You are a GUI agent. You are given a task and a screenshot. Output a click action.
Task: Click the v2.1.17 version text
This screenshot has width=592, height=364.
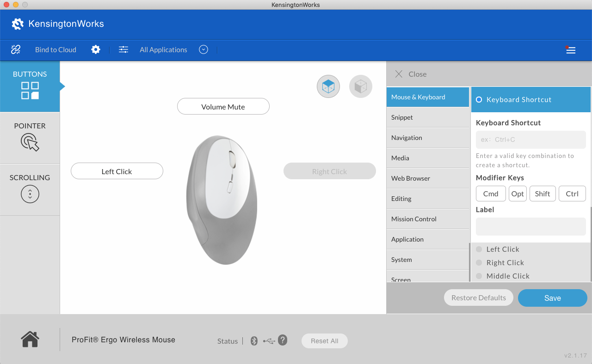[x=575, y=355]
